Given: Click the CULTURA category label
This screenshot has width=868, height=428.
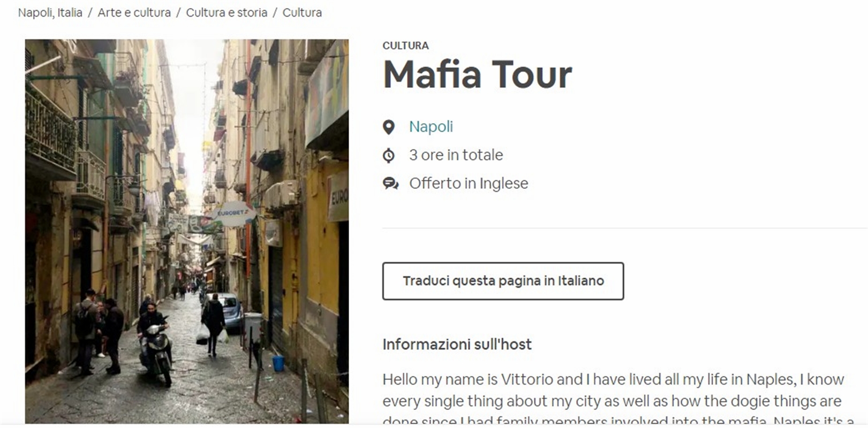Looking at the screenshot, I should tap(405, 45).
